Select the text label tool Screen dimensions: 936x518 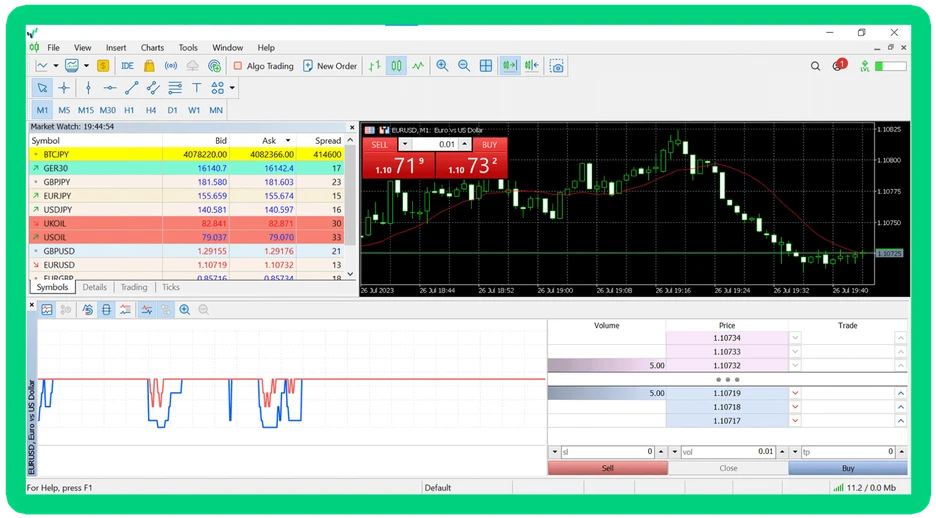[196, 88]
